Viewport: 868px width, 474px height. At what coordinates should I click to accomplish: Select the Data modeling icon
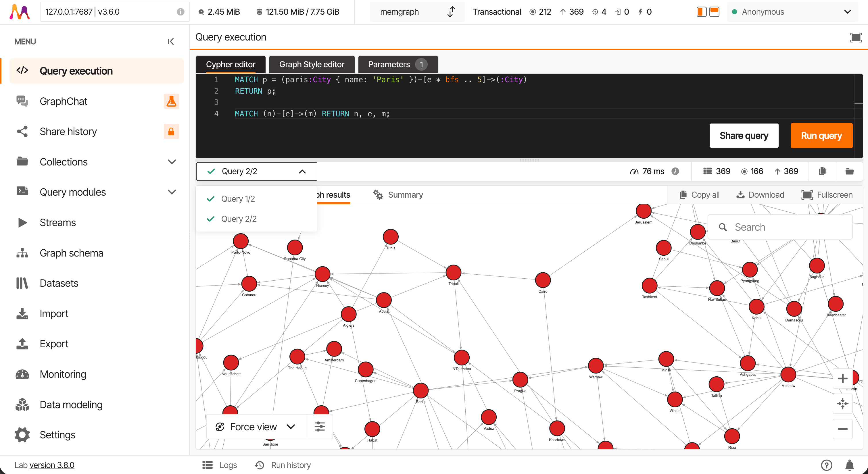coord(22,404)
